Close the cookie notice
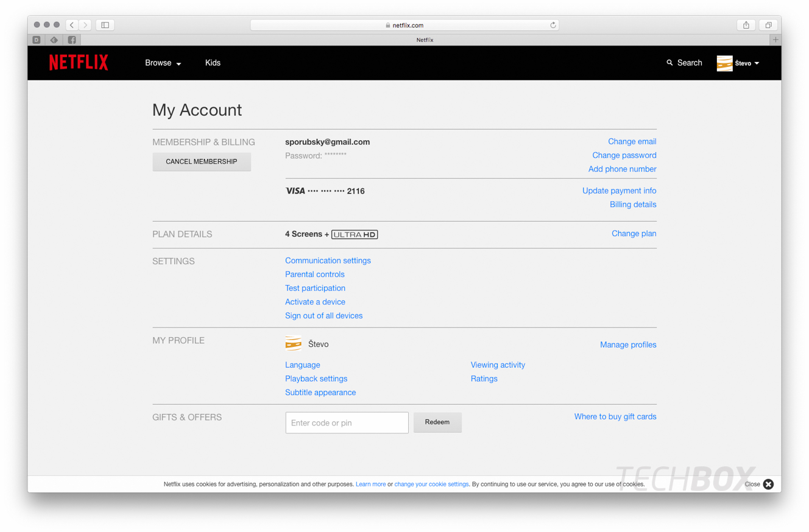This screenshot has width=809, height=532. (x=768, y=484)
